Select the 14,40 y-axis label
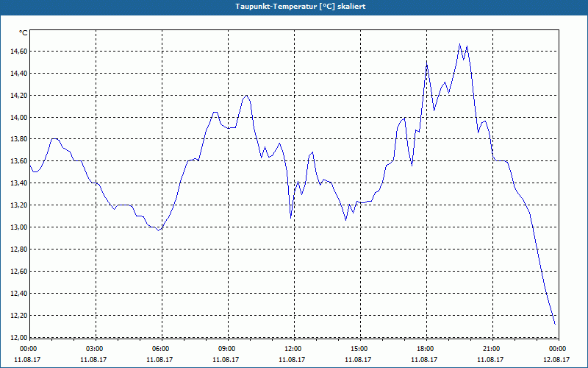 coord(18,74)
